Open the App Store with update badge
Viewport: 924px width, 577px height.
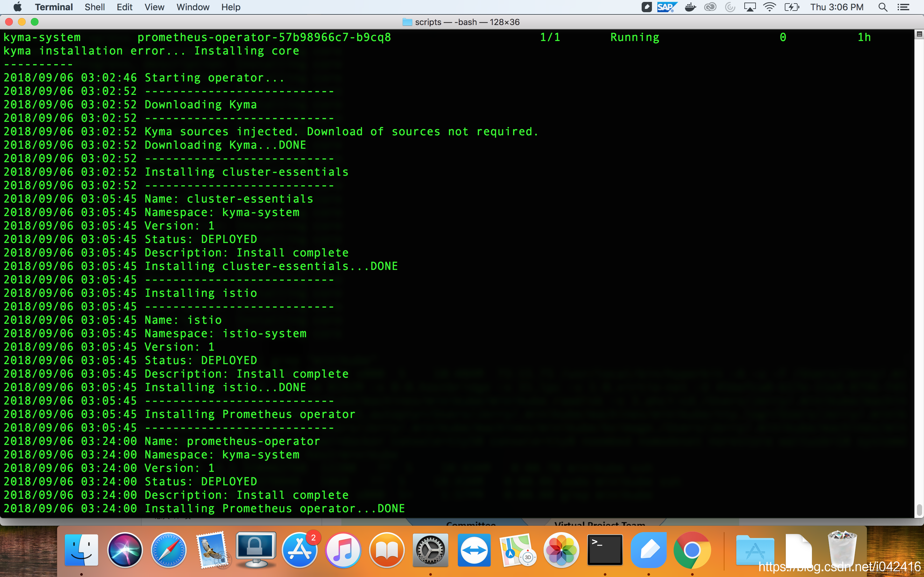[x=300, y=550]
